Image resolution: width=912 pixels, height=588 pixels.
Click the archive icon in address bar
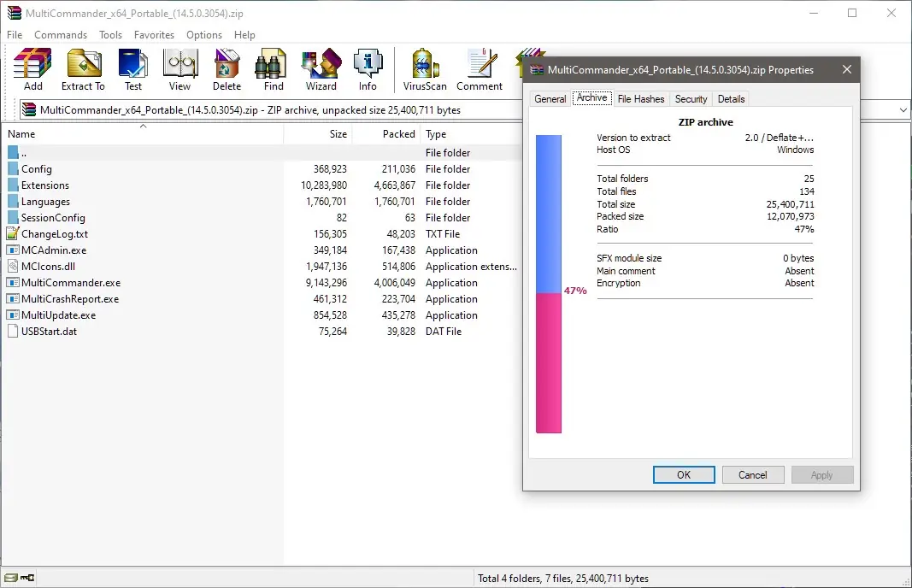click(28, 109)
